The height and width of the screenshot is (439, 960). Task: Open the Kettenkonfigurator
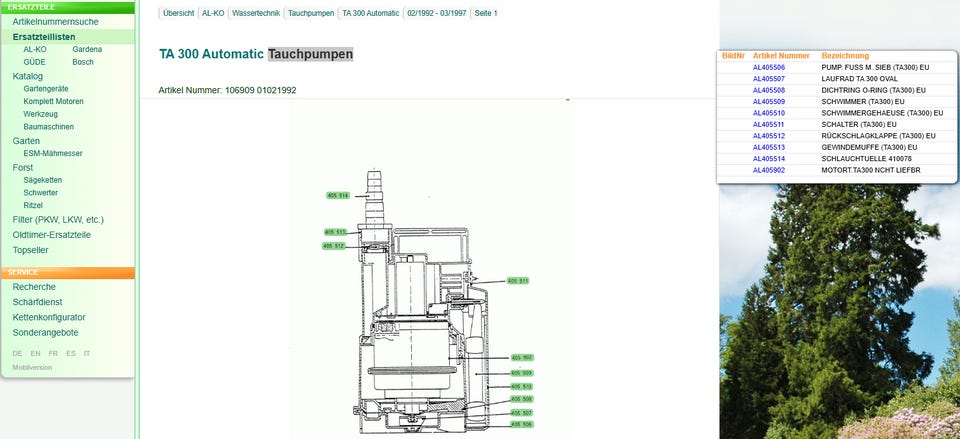[49, 317]
